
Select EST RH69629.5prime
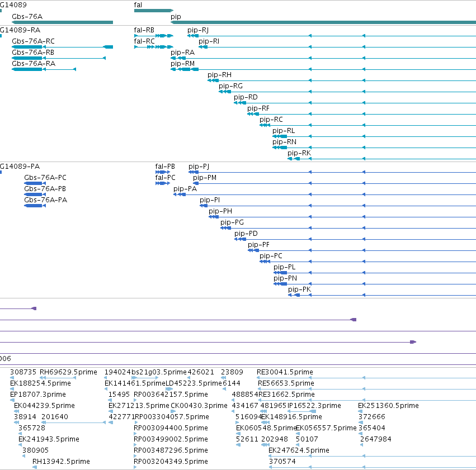pyautogui.click(x=68, y=372)
